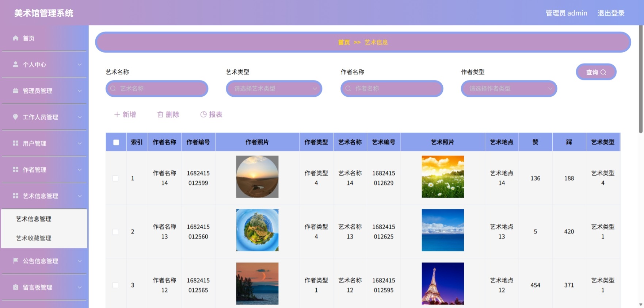Click 新增 to add a record

125,115
